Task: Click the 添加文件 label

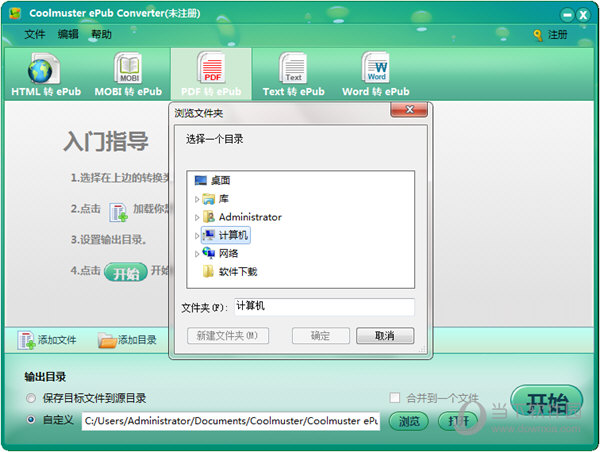Action: click(x=57, y=340)
